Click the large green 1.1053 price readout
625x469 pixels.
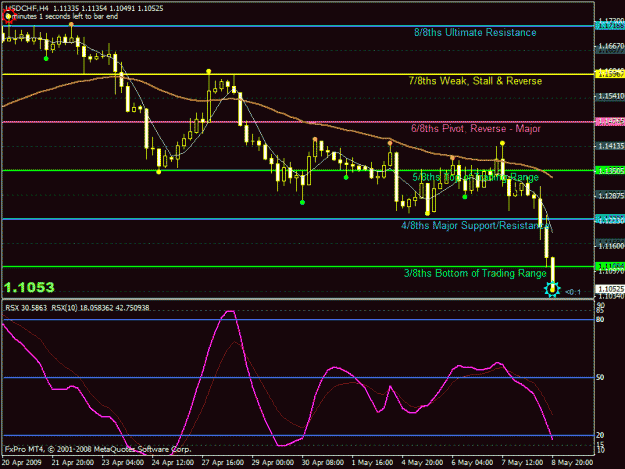[29, 287]
